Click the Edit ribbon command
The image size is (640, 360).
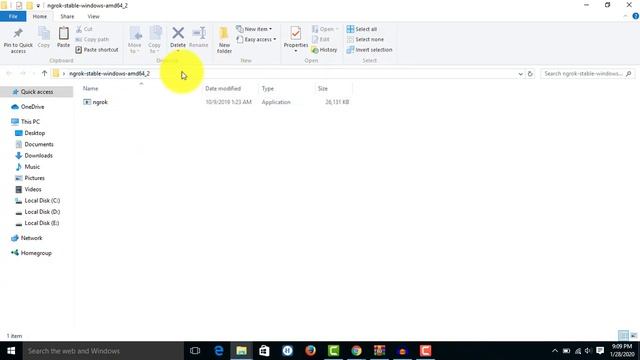[x=321, y=39]
